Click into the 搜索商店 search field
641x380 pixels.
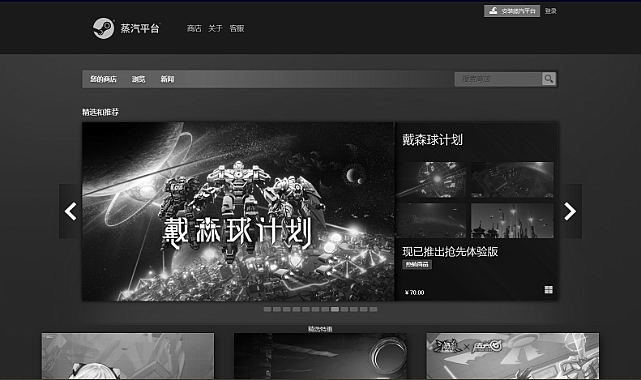pyautogui.click(x=498, y=79)
